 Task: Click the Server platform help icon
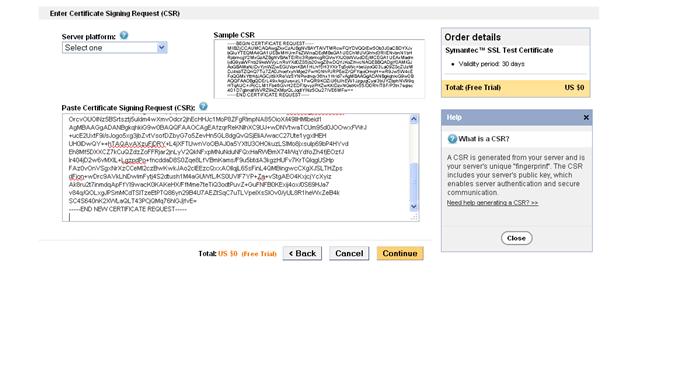pos(124,35)
